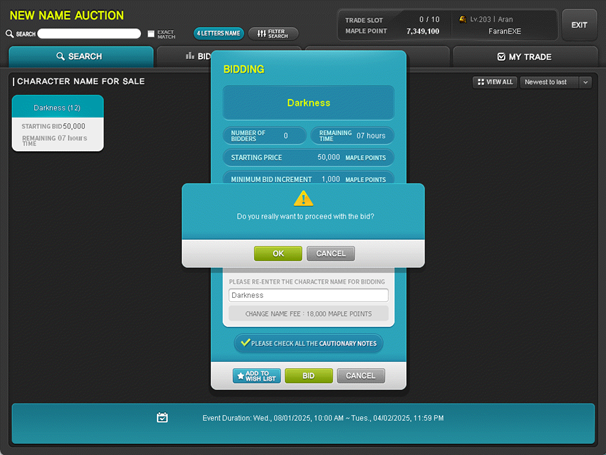This screenshot has width=606, height=455.
Task: Cancel the Bidding dialog
Action: tap(361, 376)
